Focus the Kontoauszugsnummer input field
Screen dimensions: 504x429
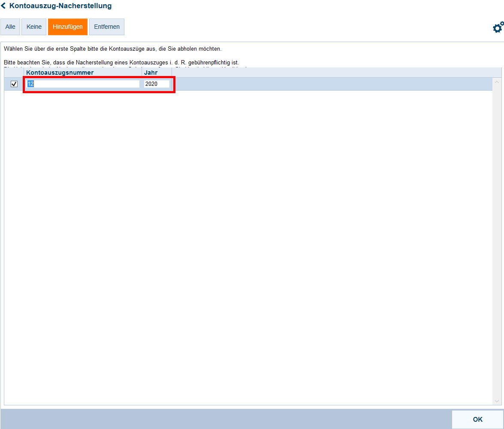[x=83, y=84]
